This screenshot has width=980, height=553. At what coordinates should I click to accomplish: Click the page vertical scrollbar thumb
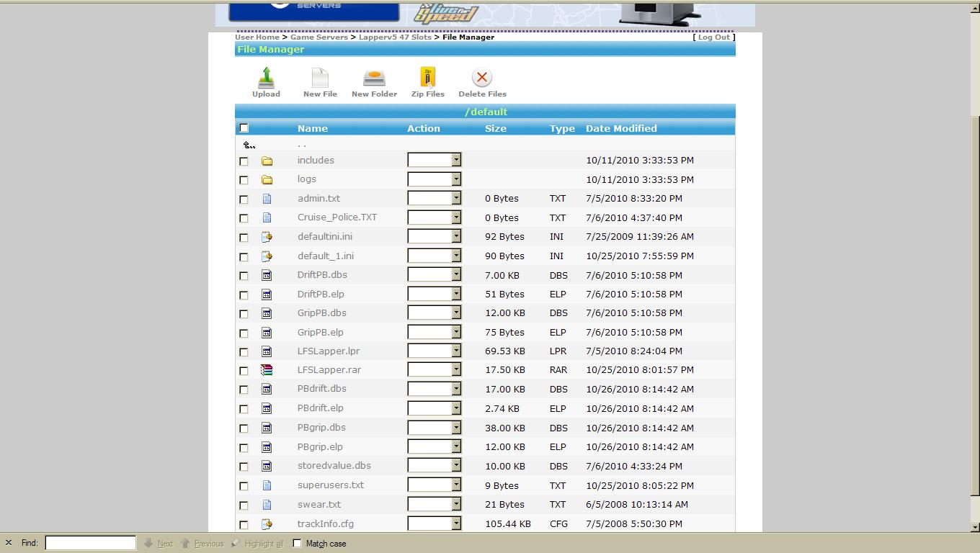[x=975, y=306]
